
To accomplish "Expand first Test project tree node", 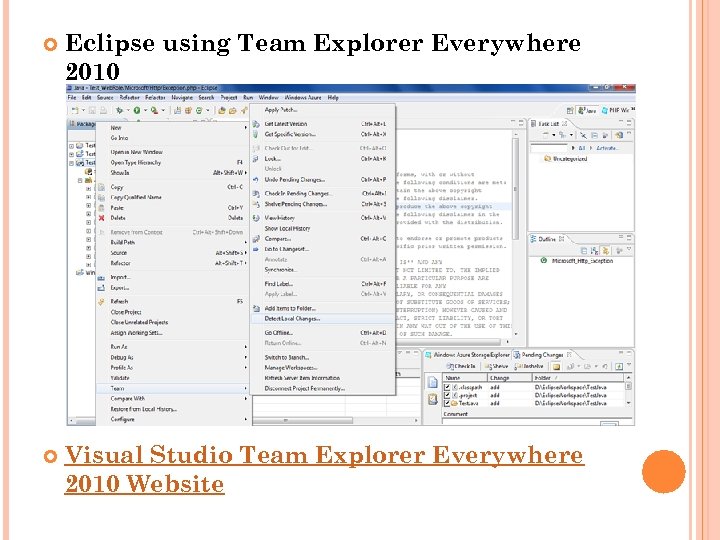I will tap(72, 146).
